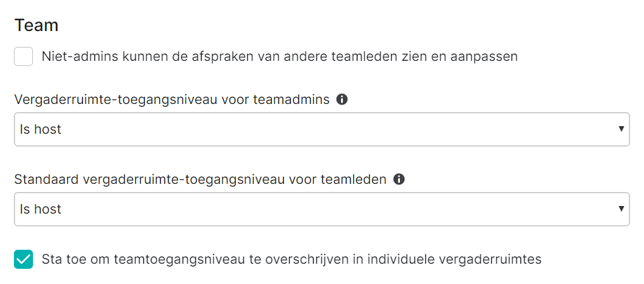This screenshot has height=284, width=644.
Task: Click the word 'Standaard' in the teamleden label
Action: [x=45, y=179]
